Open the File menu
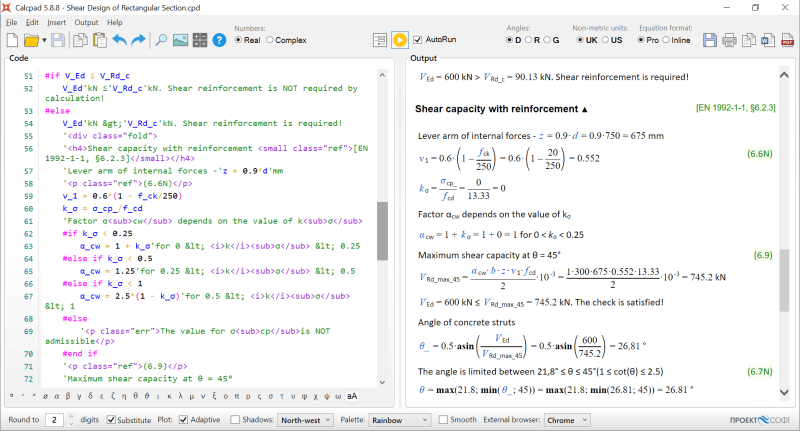The image size is (800, 431). 12,22
